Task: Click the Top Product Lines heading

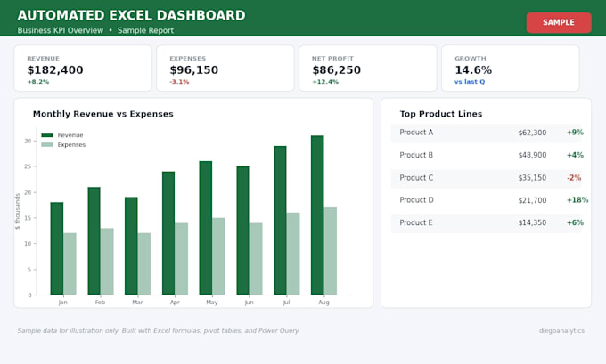Action: (x=441, y=114)
